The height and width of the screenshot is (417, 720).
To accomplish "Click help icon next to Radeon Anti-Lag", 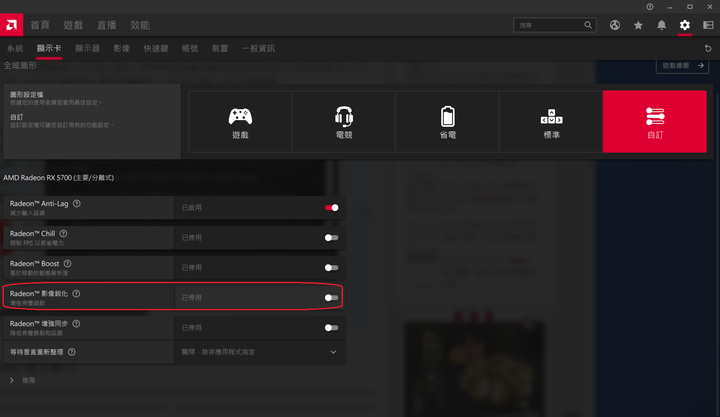I will (77, 203).
